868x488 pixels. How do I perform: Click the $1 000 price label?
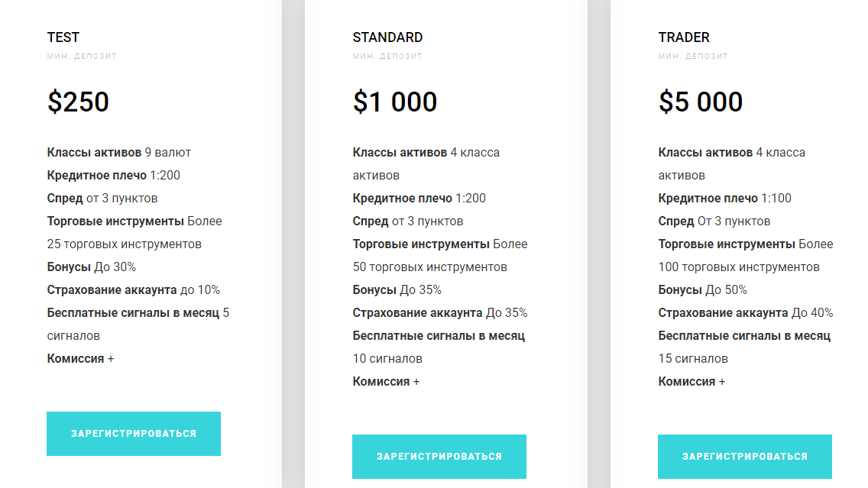(x=394, y=102)
